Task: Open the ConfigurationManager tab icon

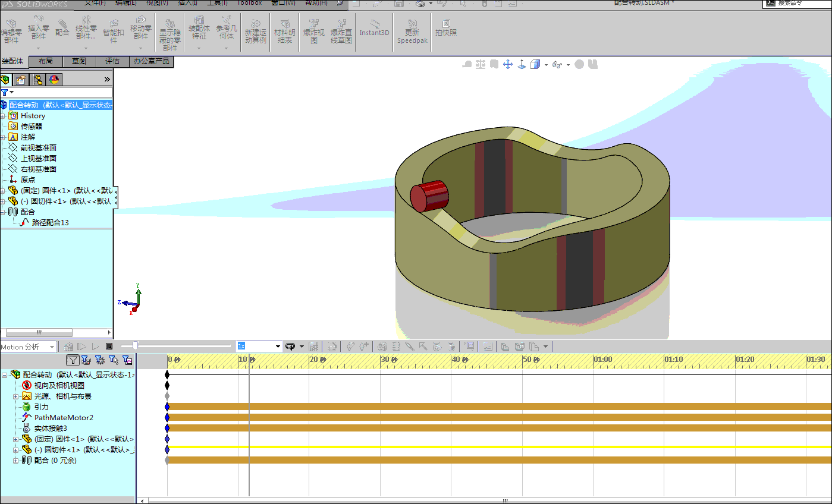Action: [38, 80]
